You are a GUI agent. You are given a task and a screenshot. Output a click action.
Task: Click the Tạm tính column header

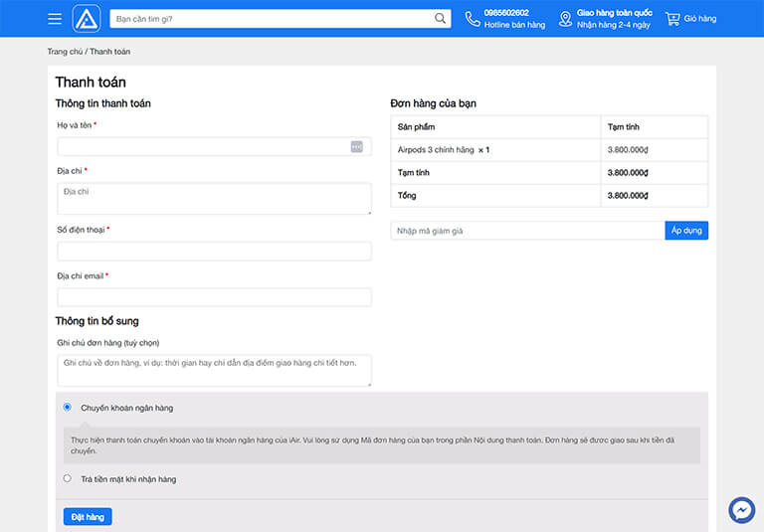623,127
